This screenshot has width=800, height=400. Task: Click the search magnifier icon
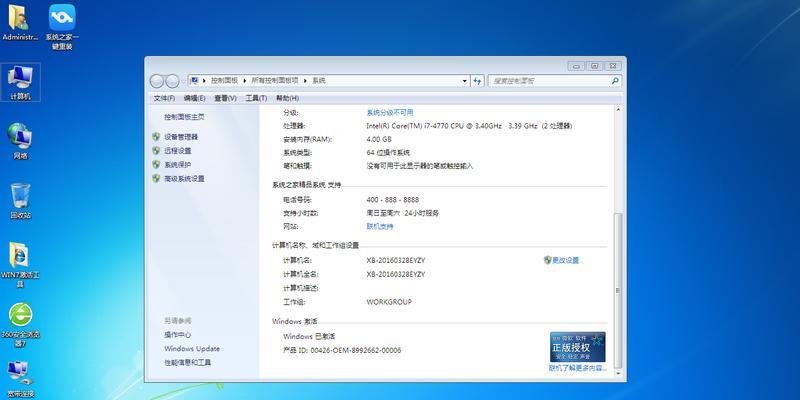615,81
